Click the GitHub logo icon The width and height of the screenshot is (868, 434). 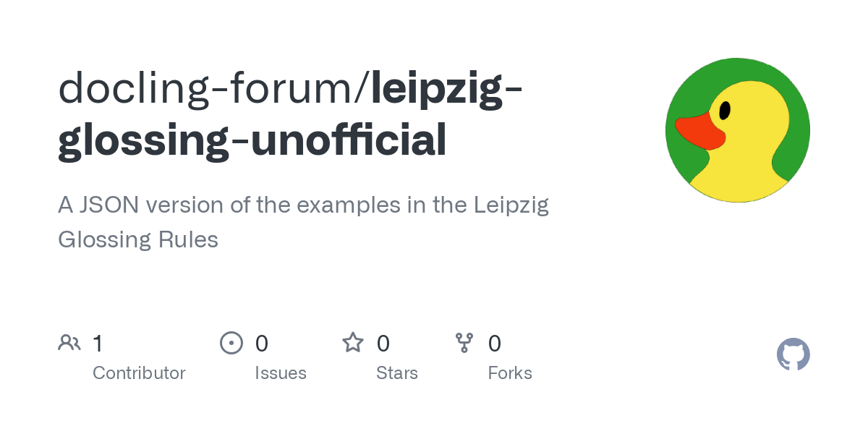pyautogui.click(x=793, y=354)
